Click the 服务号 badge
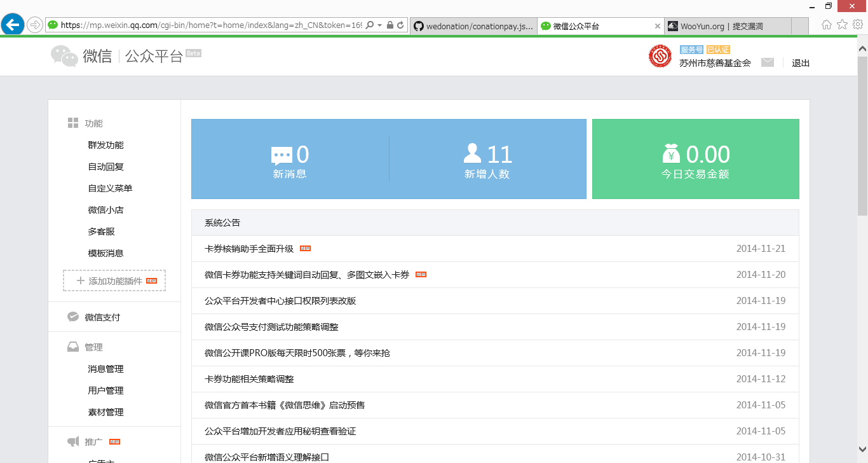Image resolution: width=868 pixels, height=463 pixels. tap(691, 50)
